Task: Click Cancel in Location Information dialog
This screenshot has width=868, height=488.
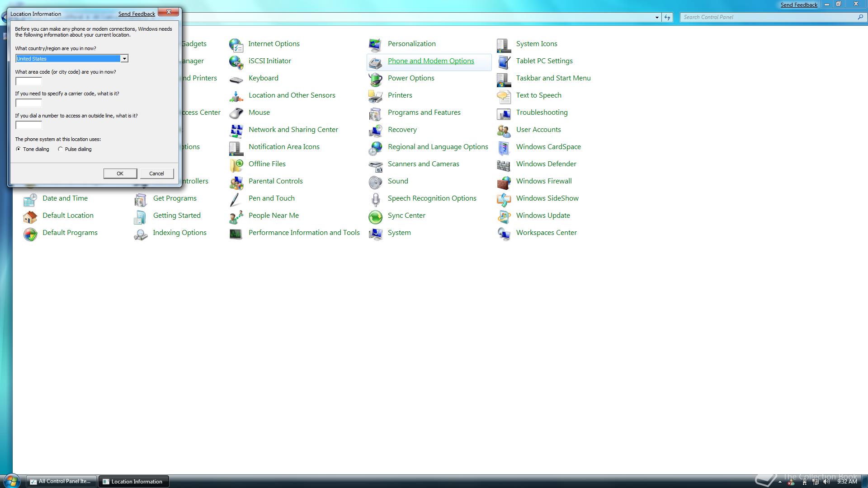Action: pos(156,174)
